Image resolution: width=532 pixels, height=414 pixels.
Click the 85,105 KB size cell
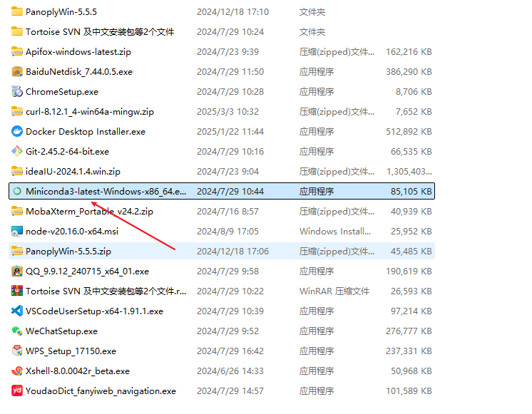pos(411,191)
